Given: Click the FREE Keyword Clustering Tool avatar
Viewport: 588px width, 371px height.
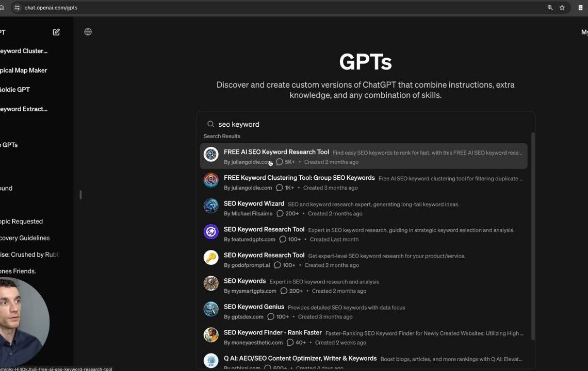Looking at the screenshot, I should 211,180.
